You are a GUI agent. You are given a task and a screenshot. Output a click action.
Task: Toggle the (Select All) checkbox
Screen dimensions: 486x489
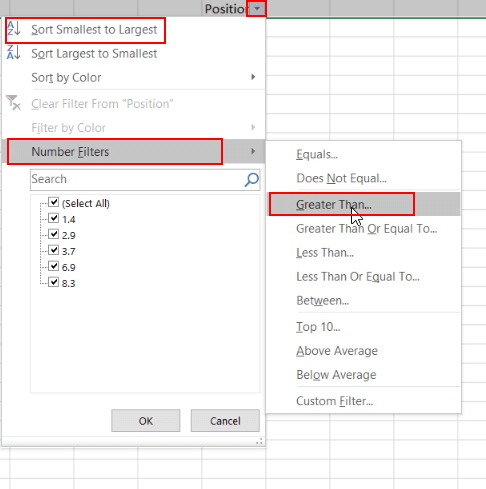click(53, 202)
